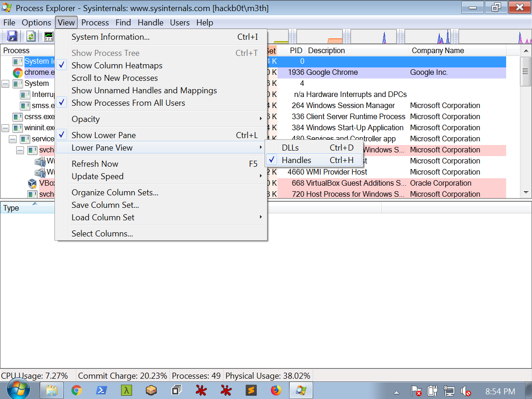This screenshot has height=399, width=532.
Task: Click the process list scrollbar thumb
Action: (x=526, y=71)
